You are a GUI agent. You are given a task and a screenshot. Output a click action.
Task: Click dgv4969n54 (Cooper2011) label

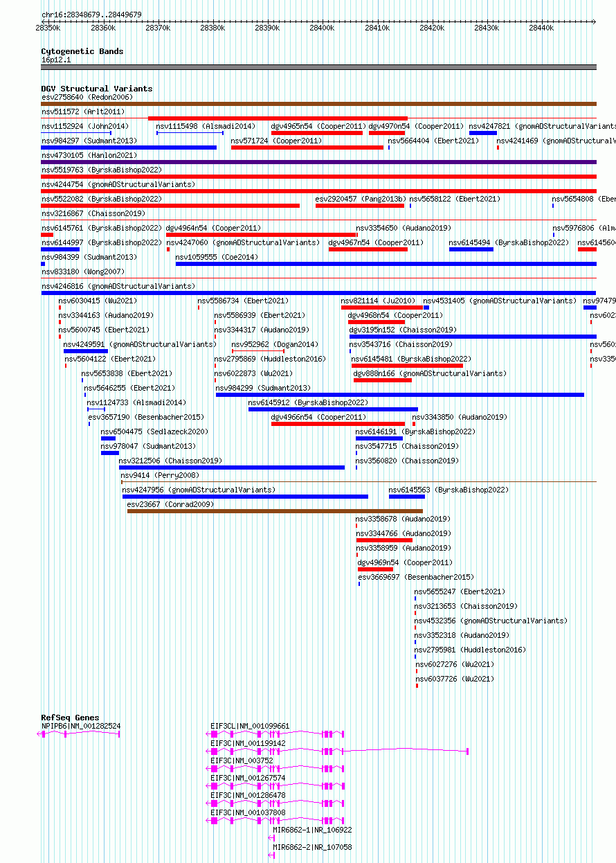[x=405, y=562]
